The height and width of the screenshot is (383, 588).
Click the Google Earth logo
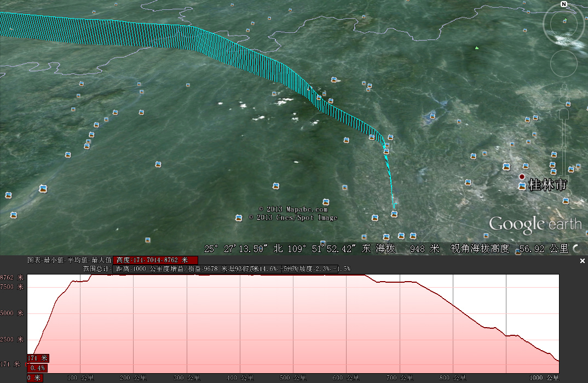click(x=535, y=224)
